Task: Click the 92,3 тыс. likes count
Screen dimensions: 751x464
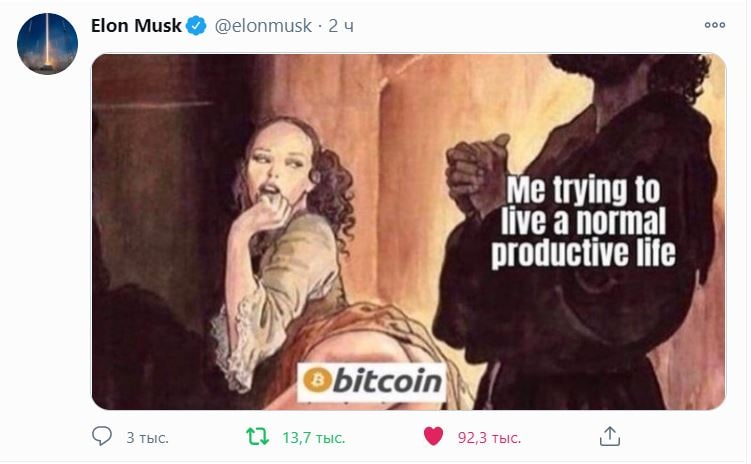Action: click(489, 438)
